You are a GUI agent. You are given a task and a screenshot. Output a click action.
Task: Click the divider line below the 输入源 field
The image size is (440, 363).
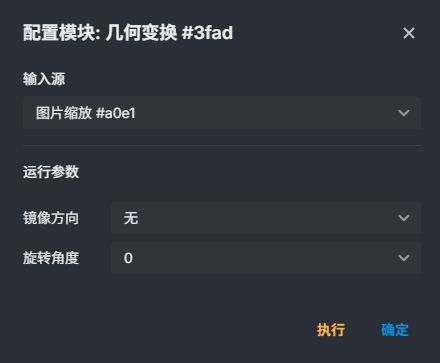pyautogui.click(x=222, y=145)
